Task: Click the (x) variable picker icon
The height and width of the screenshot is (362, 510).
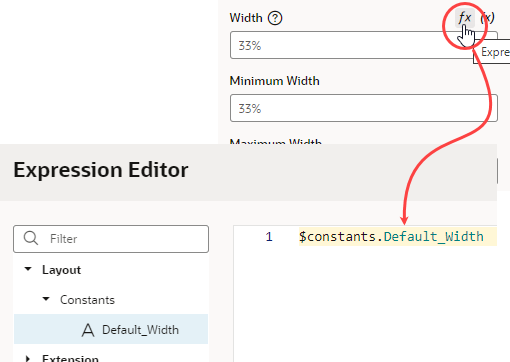Action: [487, 18]
